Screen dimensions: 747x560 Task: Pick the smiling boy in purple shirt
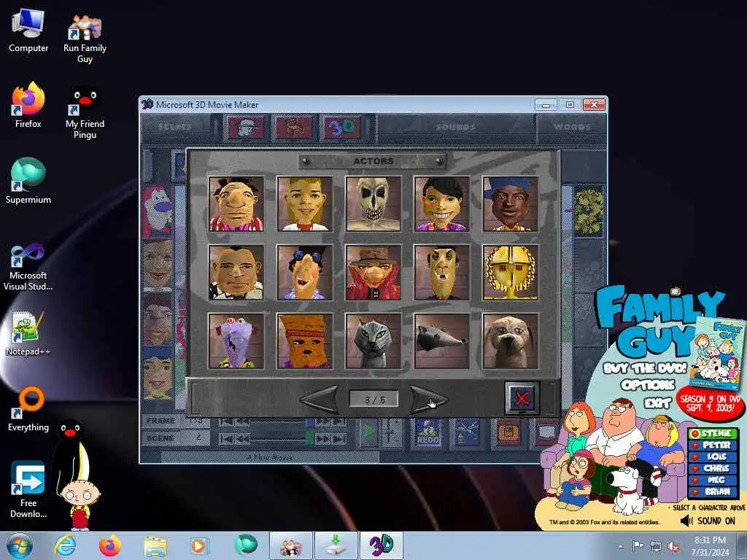coord(442,204)
